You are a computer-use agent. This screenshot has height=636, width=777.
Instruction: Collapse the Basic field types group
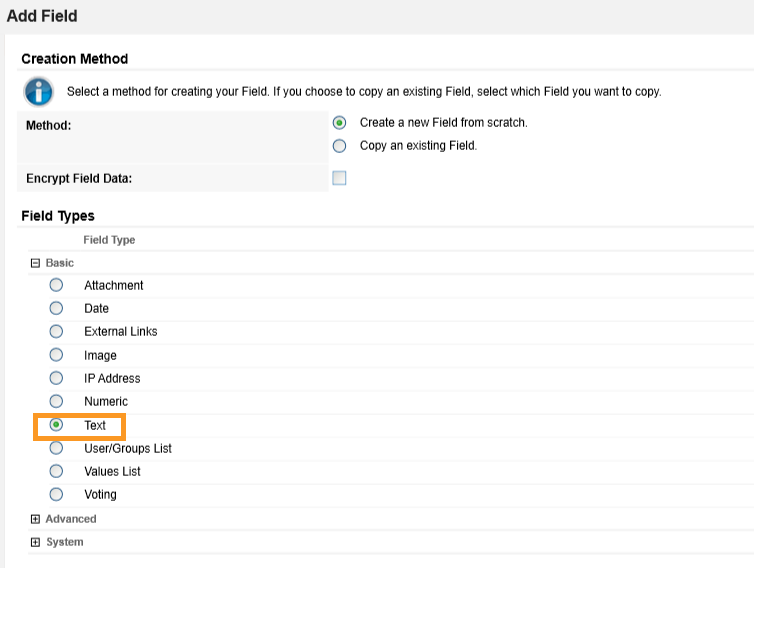35,263
